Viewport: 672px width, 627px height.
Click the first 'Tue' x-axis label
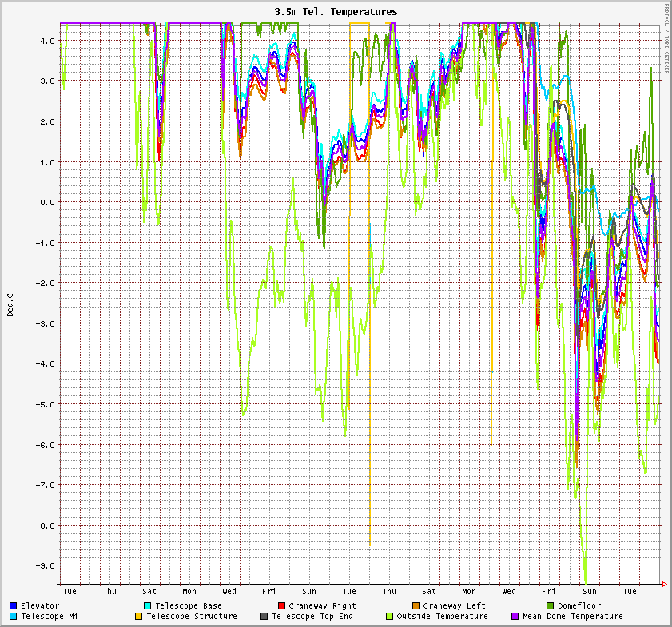point(70,591)
